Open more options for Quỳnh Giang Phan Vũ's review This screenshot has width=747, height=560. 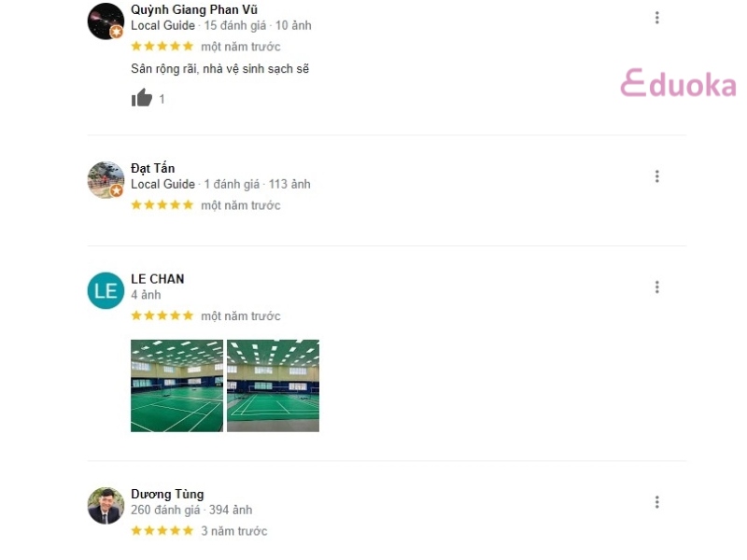[x=657, y=18]
